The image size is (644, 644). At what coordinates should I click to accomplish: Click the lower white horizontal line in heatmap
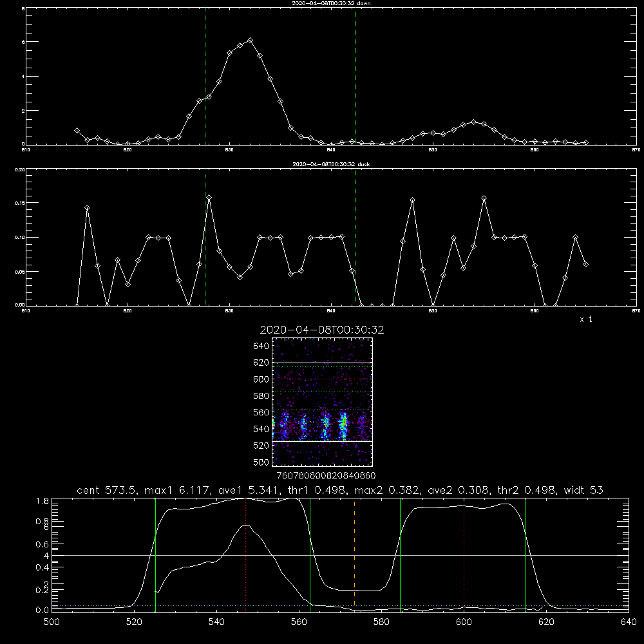322,441
